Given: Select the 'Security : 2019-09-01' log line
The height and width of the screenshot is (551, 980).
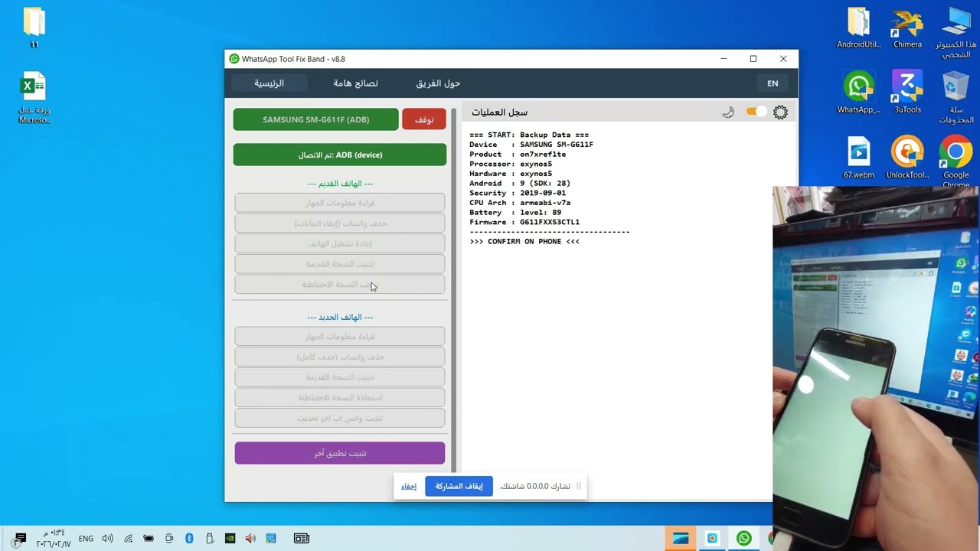Looking at the screenshot, I should (518, 193).
